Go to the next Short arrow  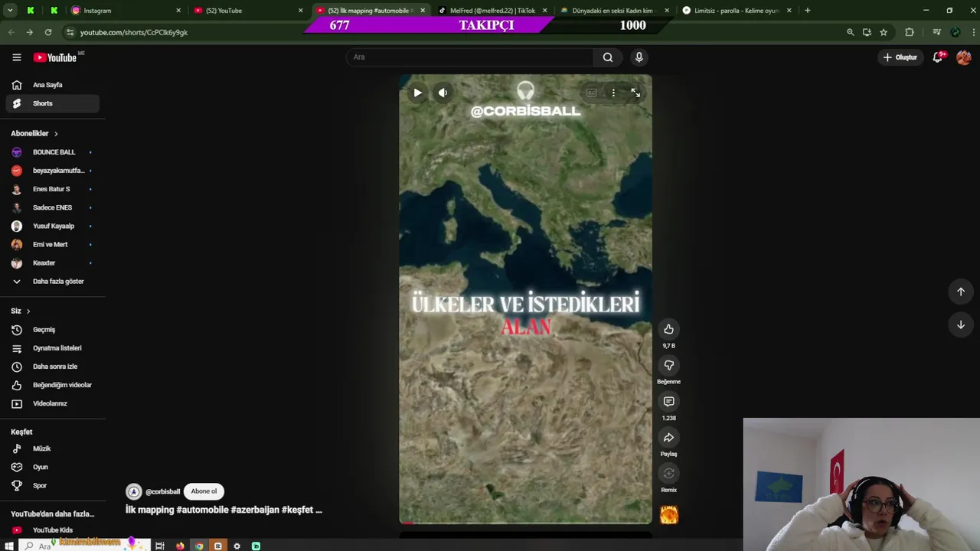click(x=961, y=324)
